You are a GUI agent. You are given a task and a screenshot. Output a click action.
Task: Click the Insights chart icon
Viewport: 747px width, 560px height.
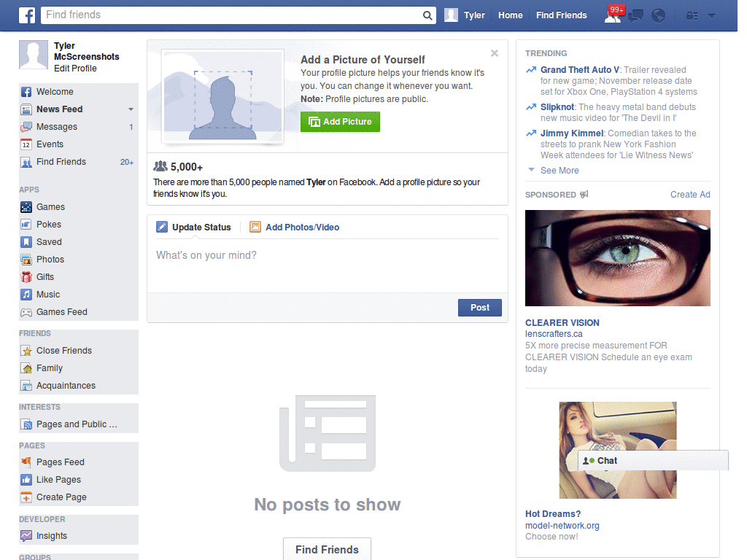26,536
